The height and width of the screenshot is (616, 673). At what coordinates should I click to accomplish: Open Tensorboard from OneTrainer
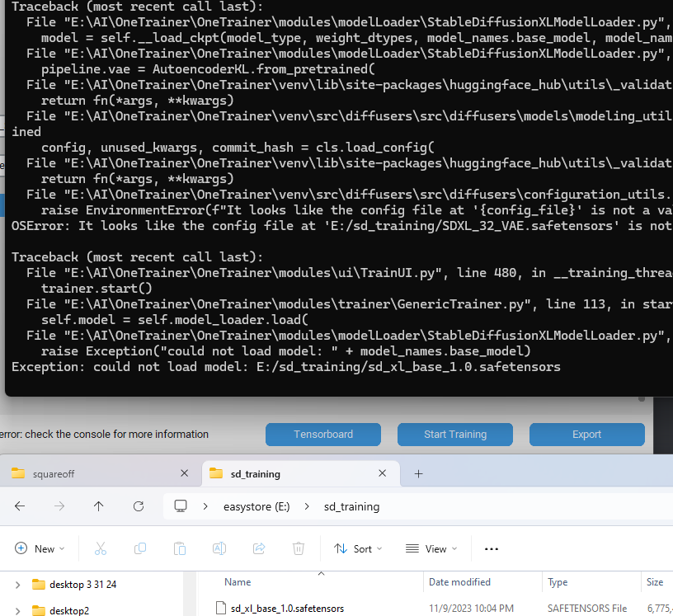322,435
